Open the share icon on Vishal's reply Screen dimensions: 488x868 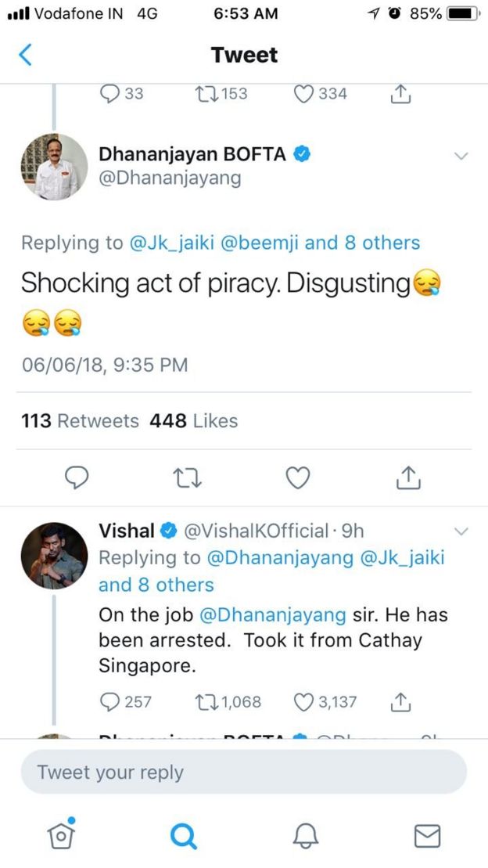click(400, 702)
